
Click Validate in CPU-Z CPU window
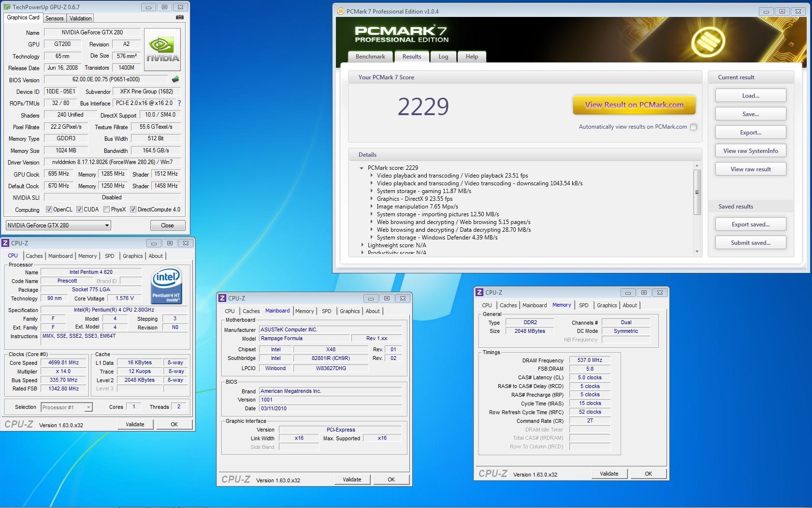point(135,424)
